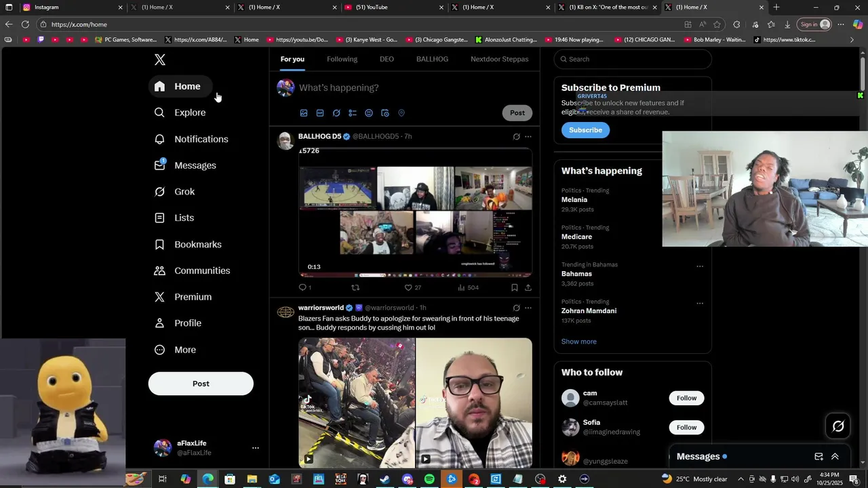Open more options on warriorsworld post

[x=528, y=308]
